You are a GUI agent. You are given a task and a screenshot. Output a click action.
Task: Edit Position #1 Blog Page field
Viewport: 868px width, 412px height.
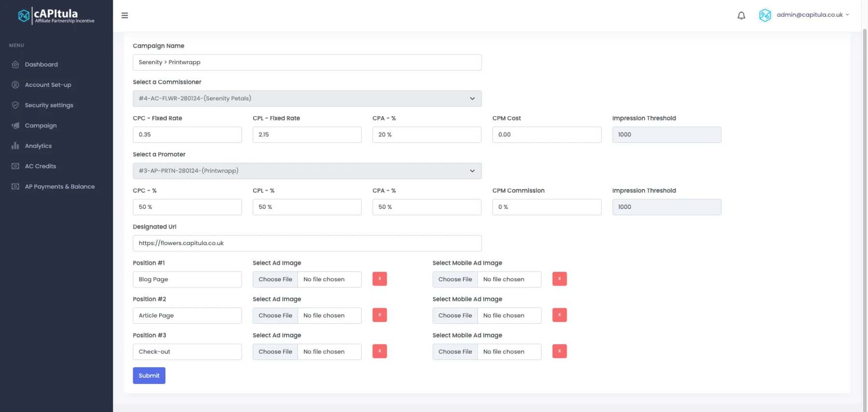(187, 279)
